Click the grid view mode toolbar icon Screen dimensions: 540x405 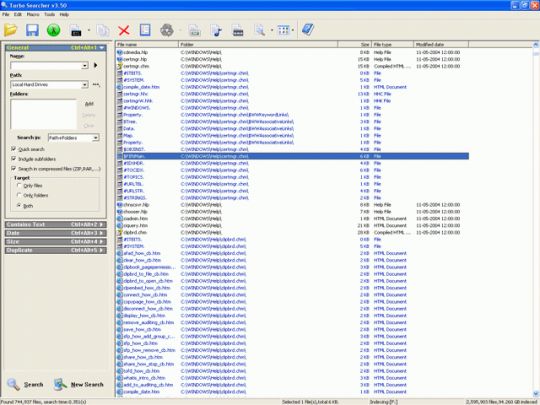(284, 30)
